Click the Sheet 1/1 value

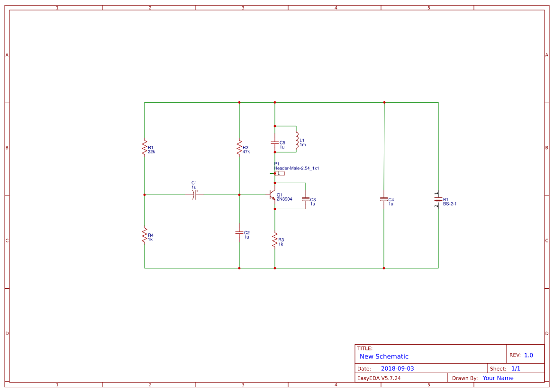point(516,368)
